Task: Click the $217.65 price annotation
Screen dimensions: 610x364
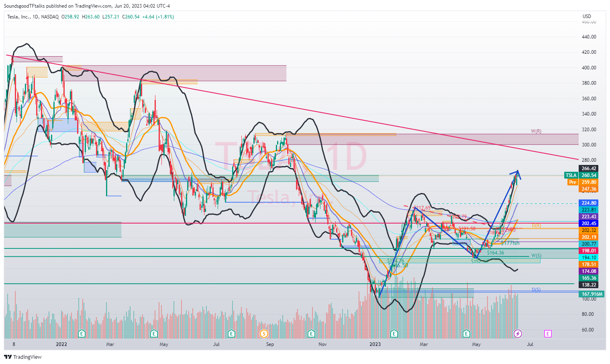Action: coord(422,208)
